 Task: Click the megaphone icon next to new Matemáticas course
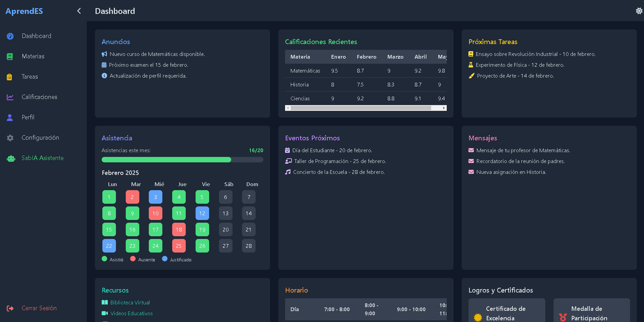104,54
